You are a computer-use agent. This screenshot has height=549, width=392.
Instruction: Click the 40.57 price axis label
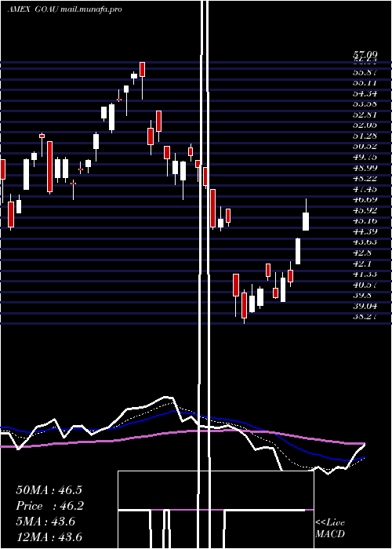click(365, 284)
